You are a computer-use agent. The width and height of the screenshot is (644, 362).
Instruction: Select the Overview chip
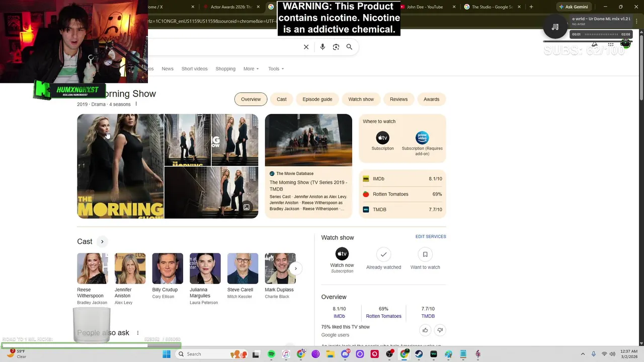tap(251, 99)
